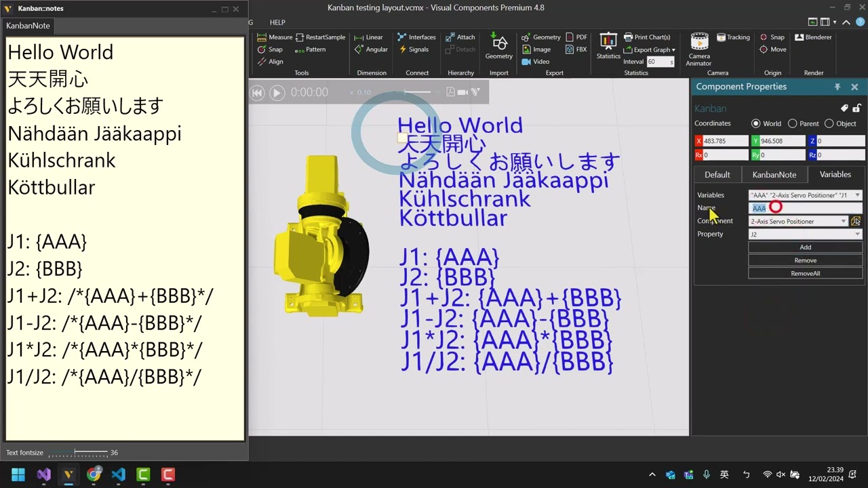
Task: Export Geometry from the Export group
Action: pyautogui.click(x=541, y=37)
